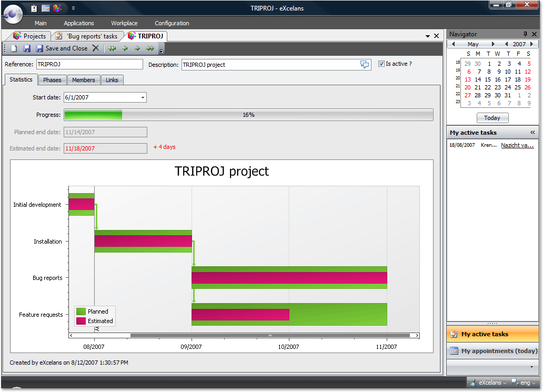Click the Today button
This screenshot has height=392, width=543.
(492, 118)
